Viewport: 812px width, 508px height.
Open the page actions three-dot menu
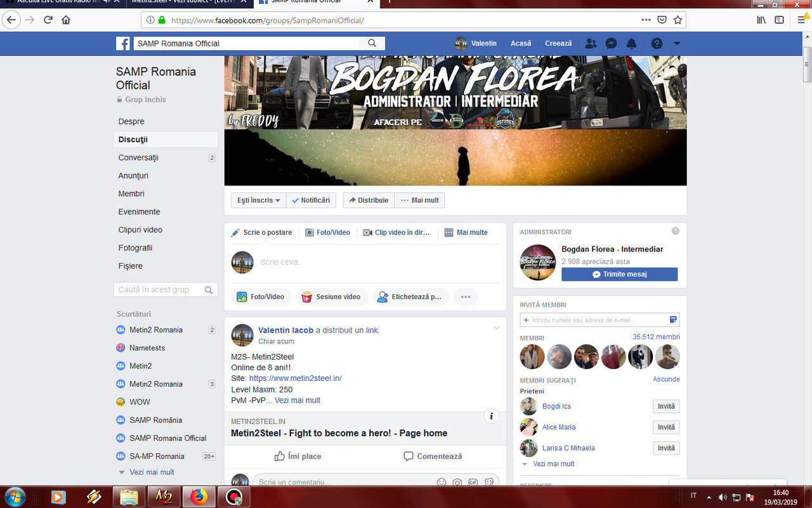(x=646, y=20)
